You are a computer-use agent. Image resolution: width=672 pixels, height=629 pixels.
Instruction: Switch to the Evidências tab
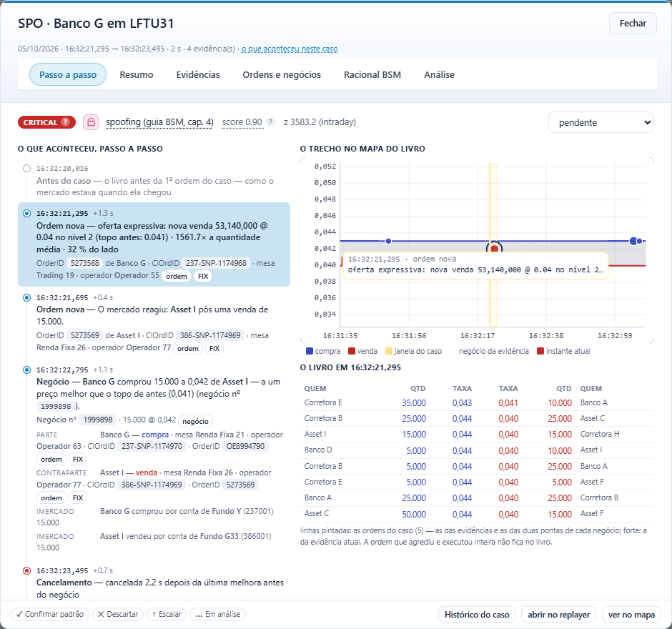[198, 74]
